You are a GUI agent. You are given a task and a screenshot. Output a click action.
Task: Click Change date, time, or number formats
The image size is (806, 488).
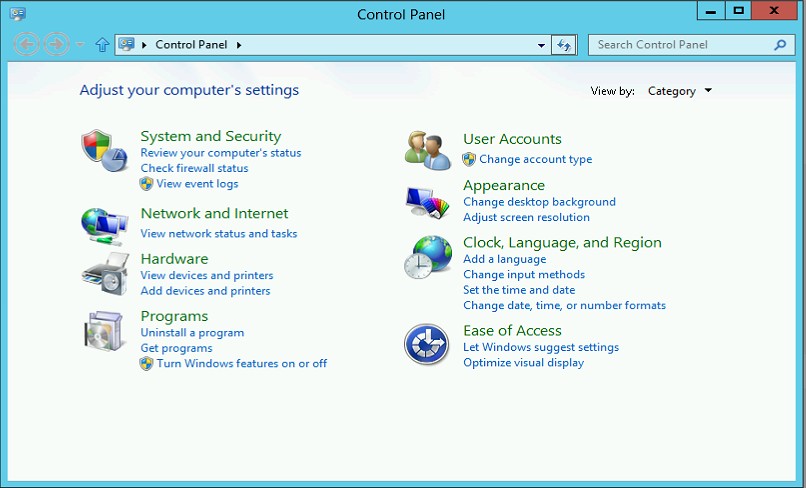(x=564, y=305)
